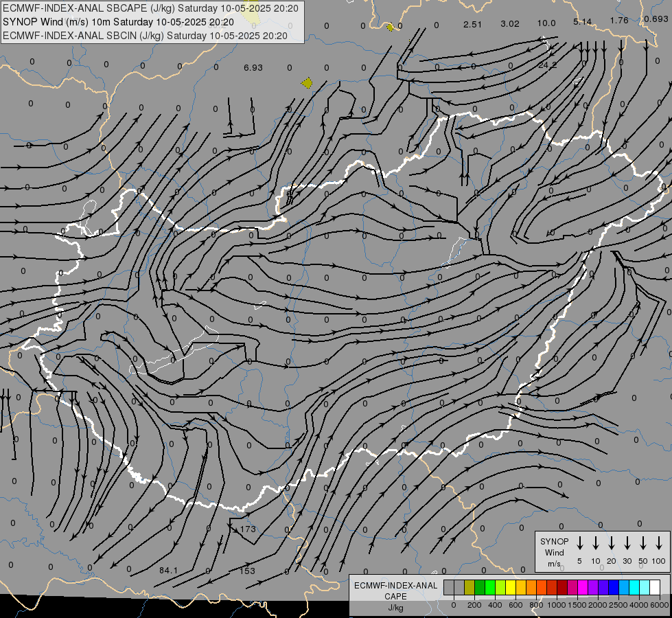672x618 pixels.
Task: Click the 200 tick label in CAPE legend
Action: [x=474, y=605]
